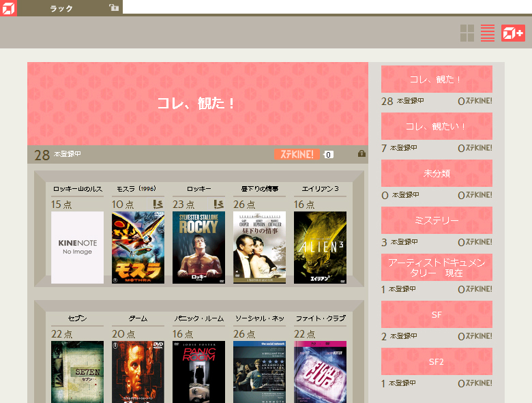The width and height of the screenshot is (532, 403).
Task: Select the コレ、観たい！ rack in sidebar
Action: click(x=437, y=126)
